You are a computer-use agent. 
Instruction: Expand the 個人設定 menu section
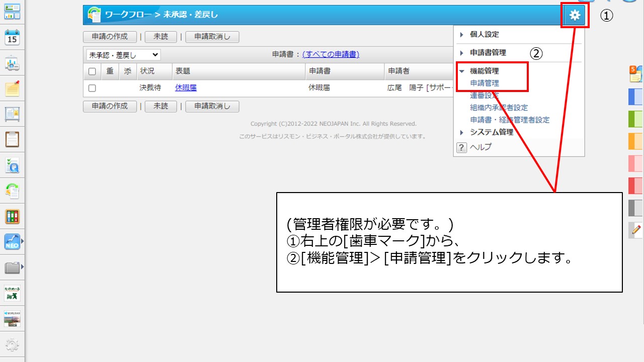484,35
